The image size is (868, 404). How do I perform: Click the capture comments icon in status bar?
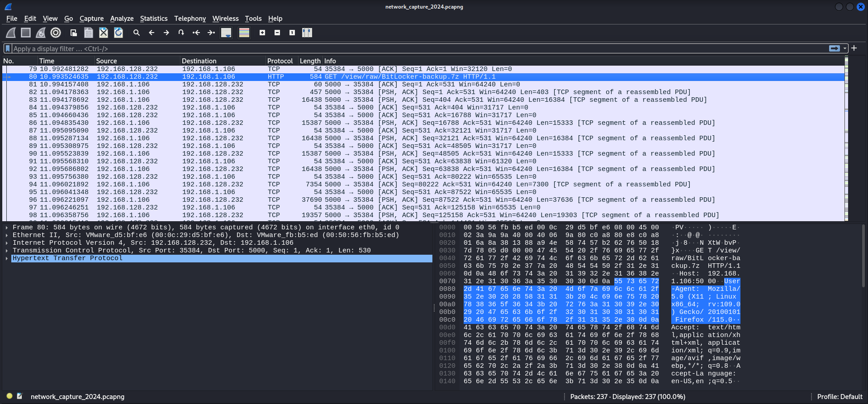pyautogui.click(x=19, y=396)
